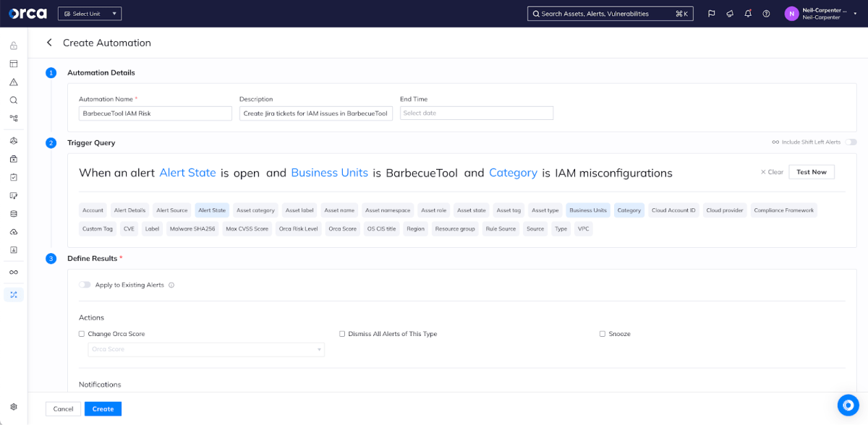Image resolution: width=868 pixels, height=425 pixels.
Task: Open the cube icon in sidebar
Action: 14,140
